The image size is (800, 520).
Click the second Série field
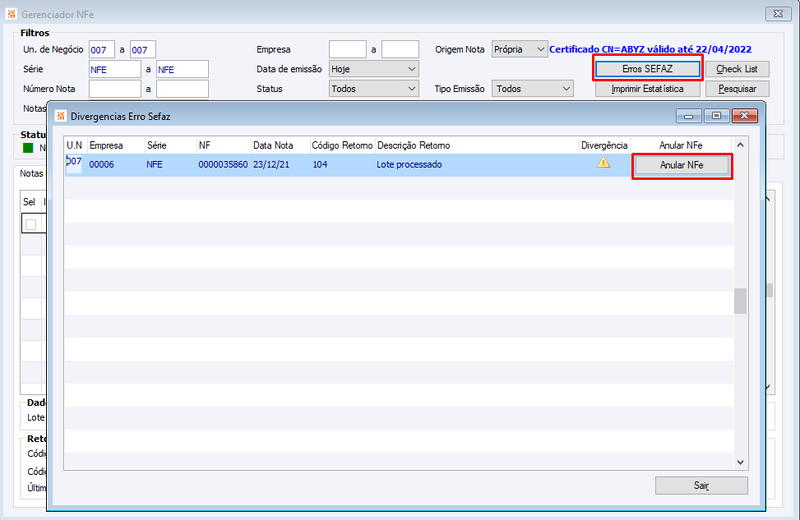[182, 69]
